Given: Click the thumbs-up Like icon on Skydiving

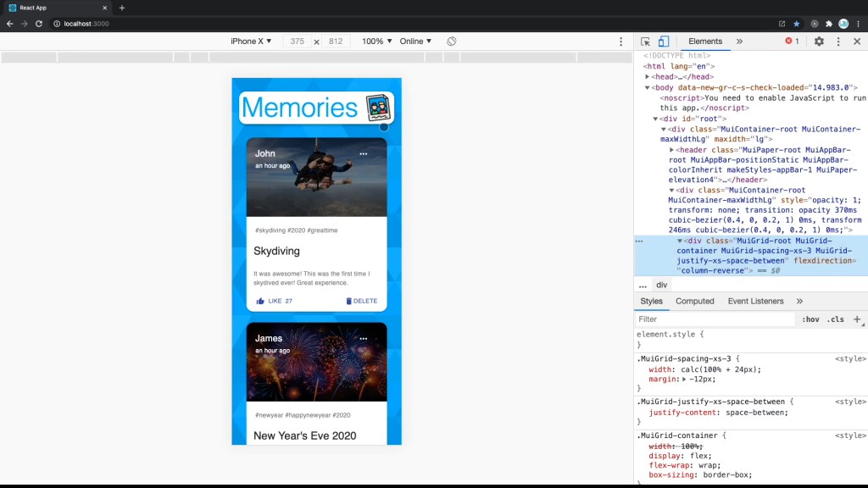Looking at the screenshot, I should coord(260,301).
